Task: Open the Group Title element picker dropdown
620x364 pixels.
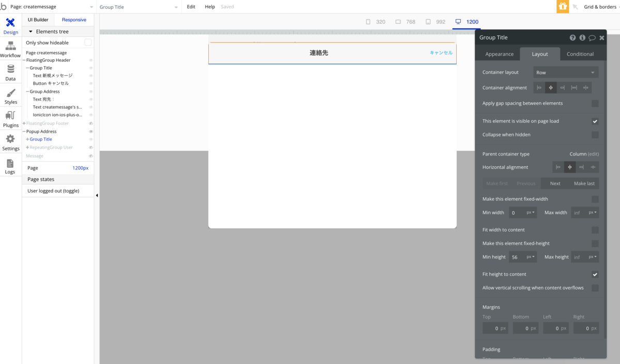Action: coord(138,7)
